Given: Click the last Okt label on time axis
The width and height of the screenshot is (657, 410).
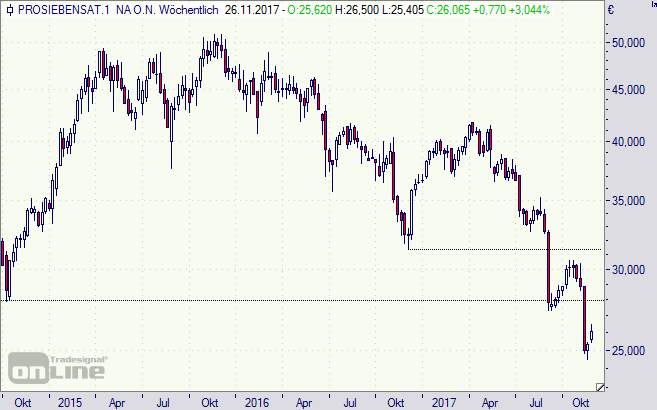Looking at the screenshot, I should click(x=581, y=402).
